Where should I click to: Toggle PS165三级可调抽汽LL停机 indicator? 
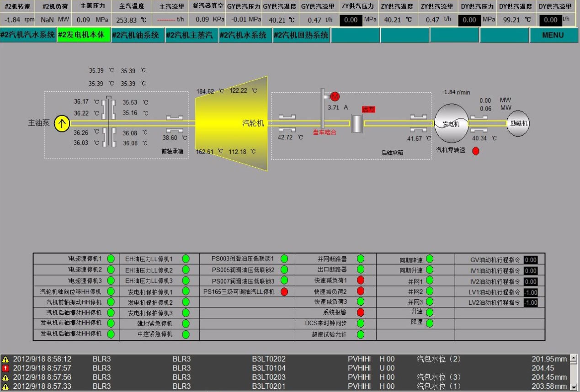(x=284, y=291)
